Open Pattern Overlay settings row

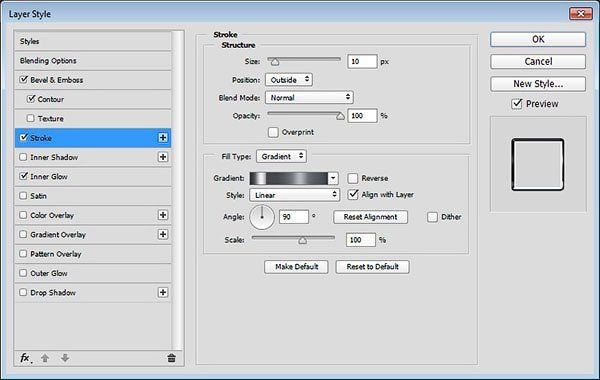coord(93,254)
